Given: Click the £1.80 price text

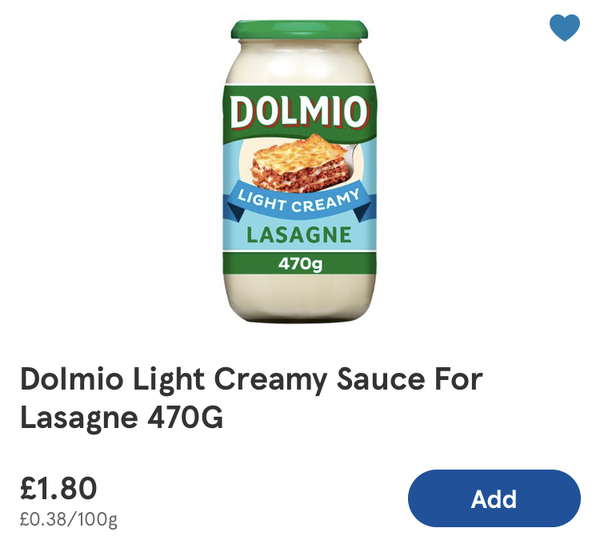Looking at the screenshot, I should (x=59, y=489).
